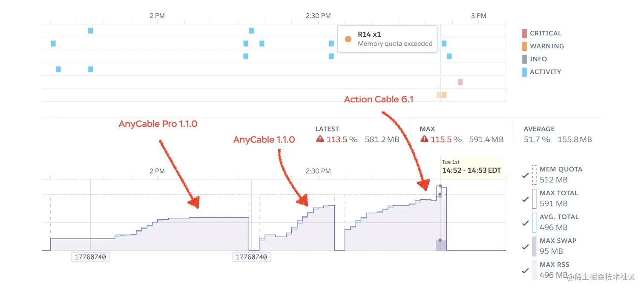Click the left 17760740 release label
The width and height of the screenshot is (644, 290).
tap(90, 257)
